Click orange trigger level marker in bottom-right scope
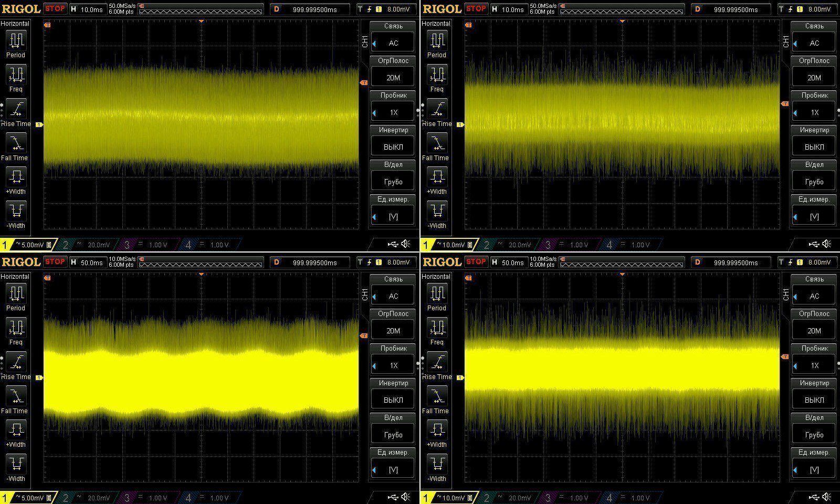Image resolution: width=840 pixels, height=504 pixels. [784, 356]
